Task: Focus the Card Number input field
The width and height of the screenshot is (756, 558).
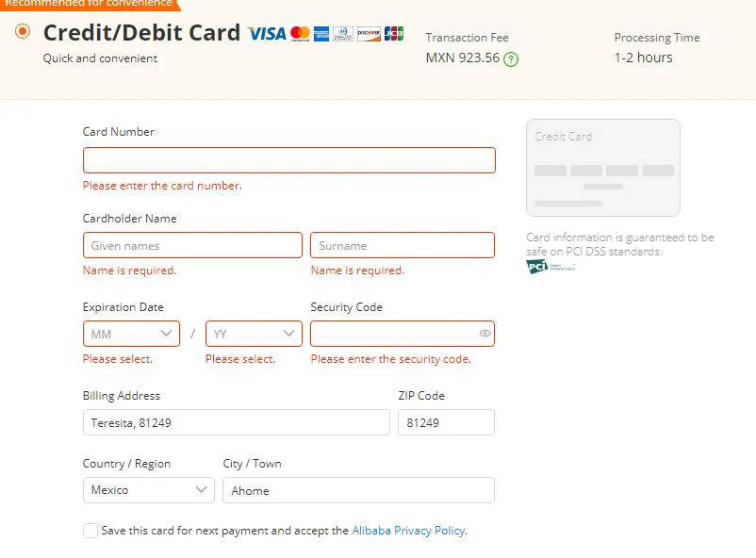Action: click(288, 160)
